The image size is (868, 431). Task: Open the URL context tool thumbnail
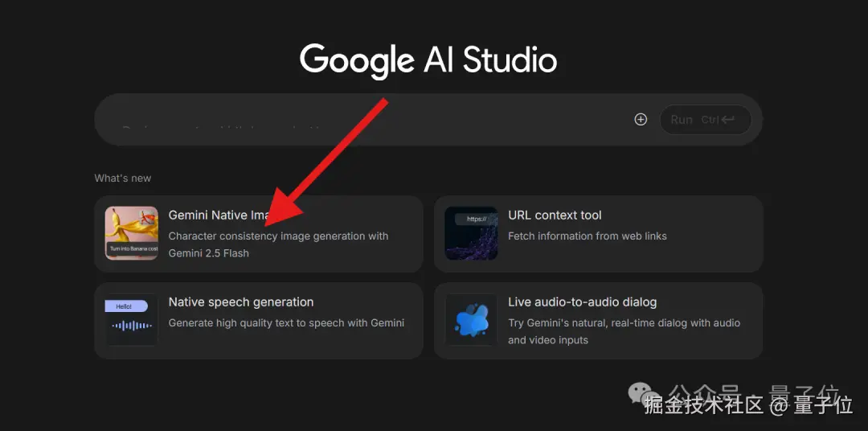(471, 233)
